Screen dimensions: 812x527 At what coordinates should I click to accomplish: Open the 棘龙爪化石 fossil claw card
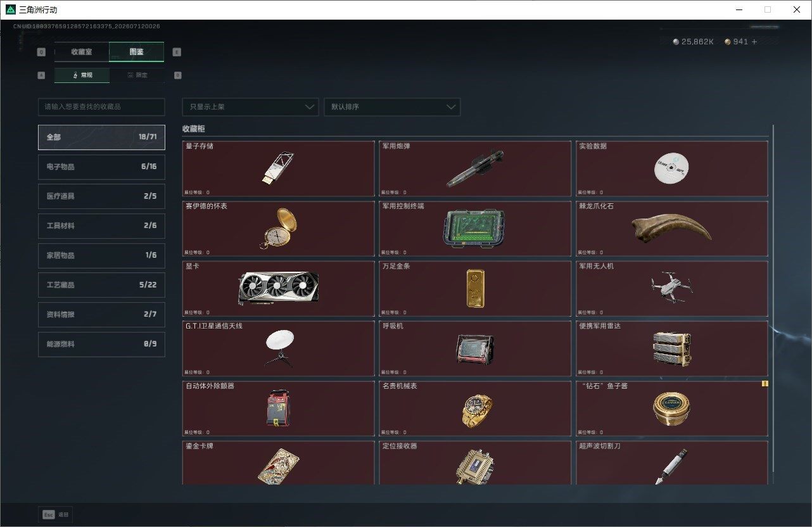coord(672,229)
